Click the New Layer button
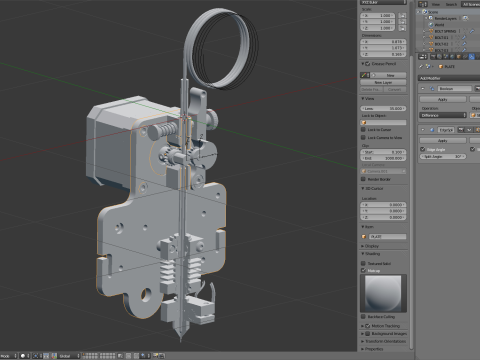This screenshot has height=360, width=480. [383, 82]
